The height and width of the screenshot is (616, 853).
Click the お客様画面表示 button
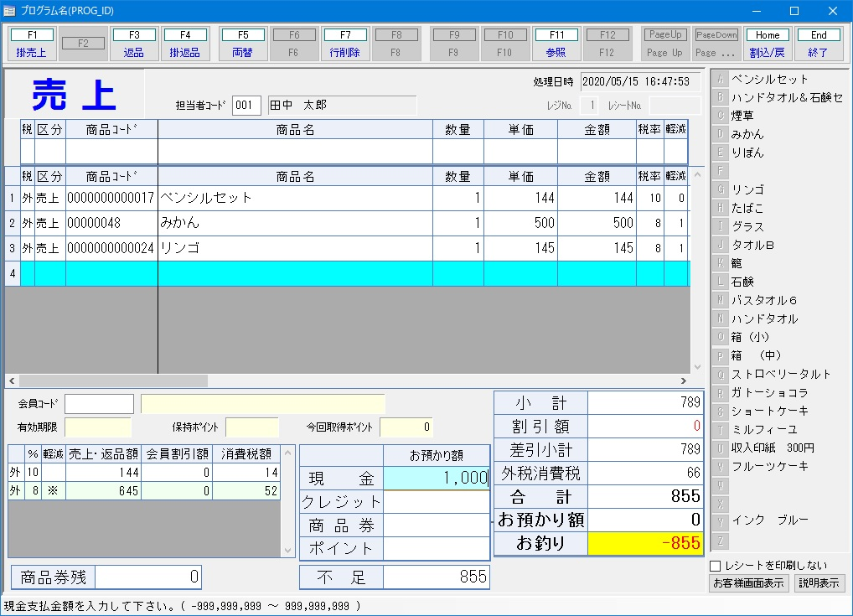pyautogui.click(x=749, y=583)
